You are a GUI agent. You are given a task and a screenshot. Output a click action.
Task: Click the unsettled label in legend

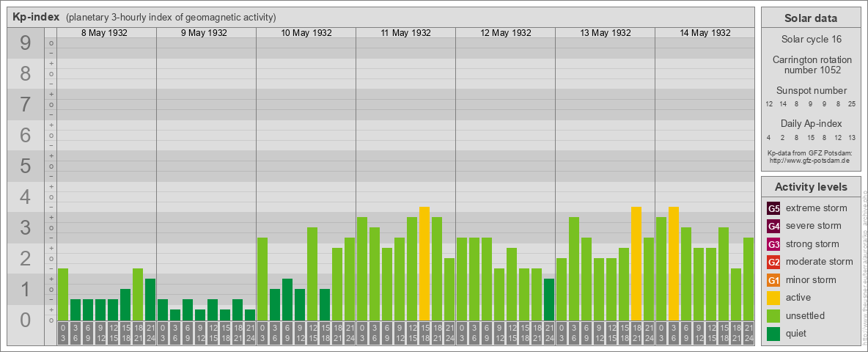pos(806,315)
